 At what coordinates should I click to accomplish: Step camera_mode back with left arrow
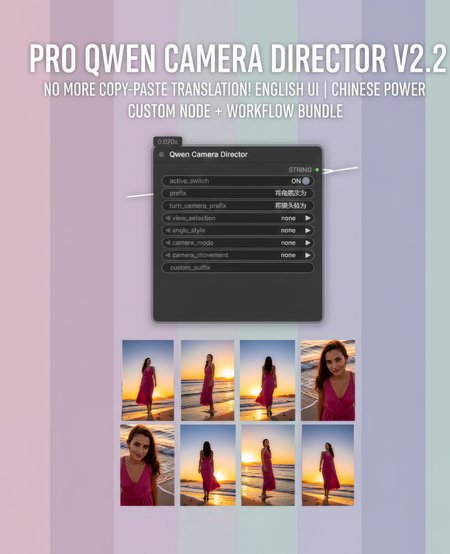168,243
